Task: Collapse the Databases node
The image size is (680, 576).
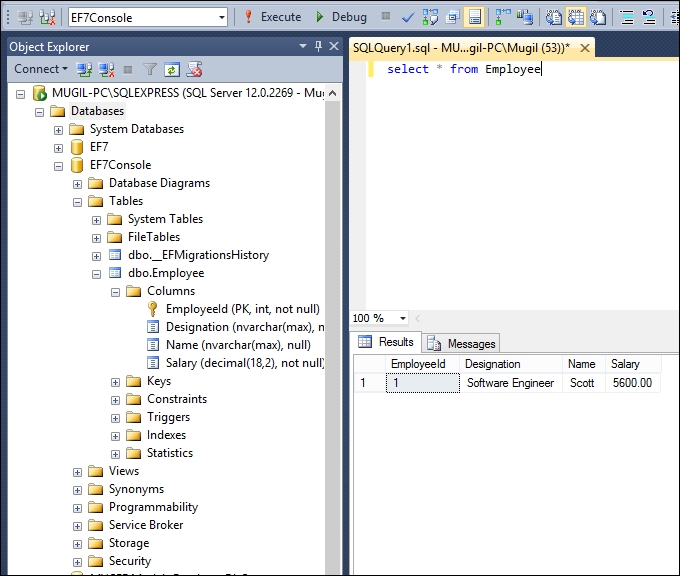Action: pyautogui.click(x=39, y=112)
